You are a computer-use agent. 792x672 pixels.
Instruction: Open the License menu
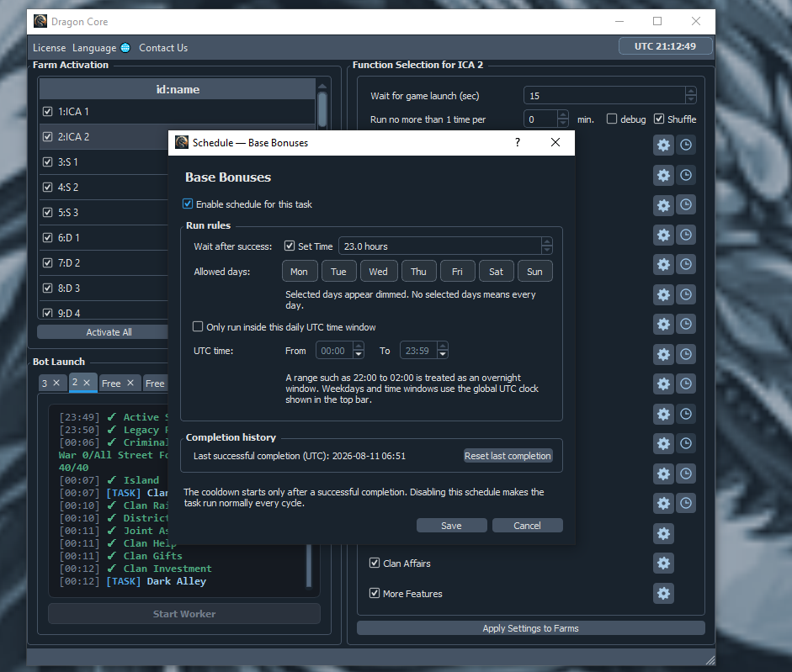pos(49,47)
